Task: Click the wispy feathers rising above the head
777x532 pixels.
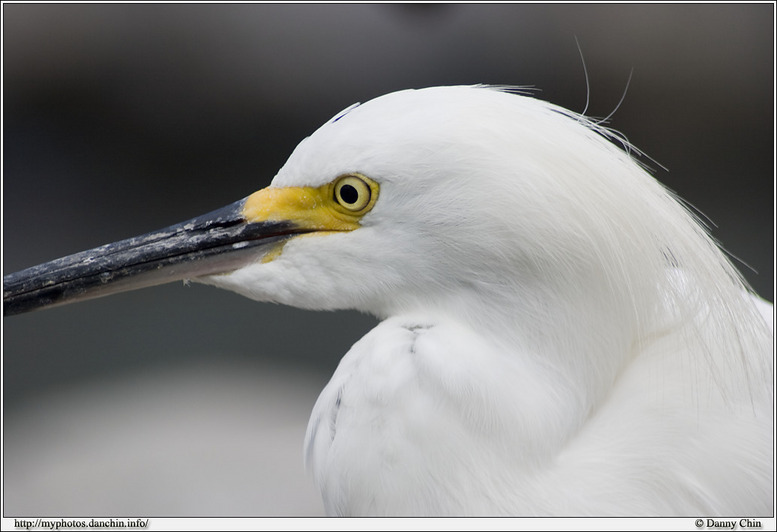Action: [x=600, y=100]
